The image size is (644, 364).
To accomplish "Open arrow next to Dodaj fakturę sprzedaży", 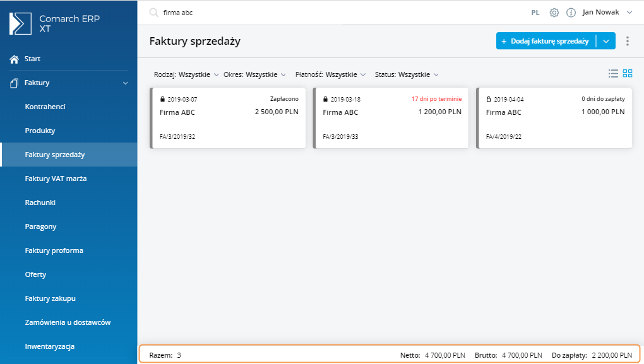I will click(x=606, y=41).
